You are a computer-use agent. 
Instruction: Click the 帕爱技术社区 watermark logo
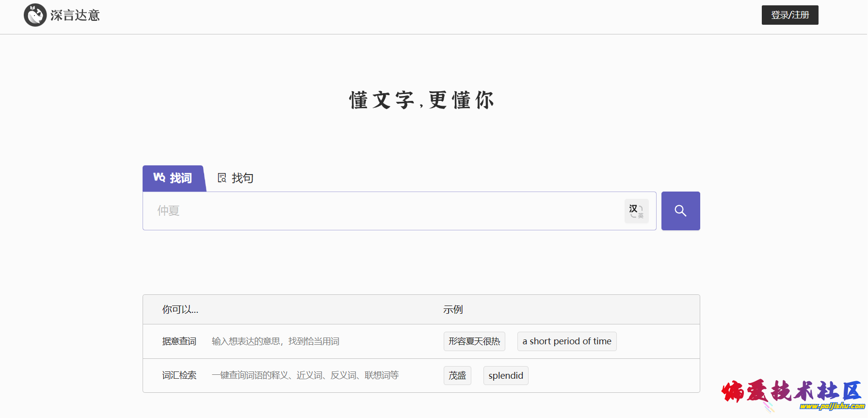click(x=790, y=391)
